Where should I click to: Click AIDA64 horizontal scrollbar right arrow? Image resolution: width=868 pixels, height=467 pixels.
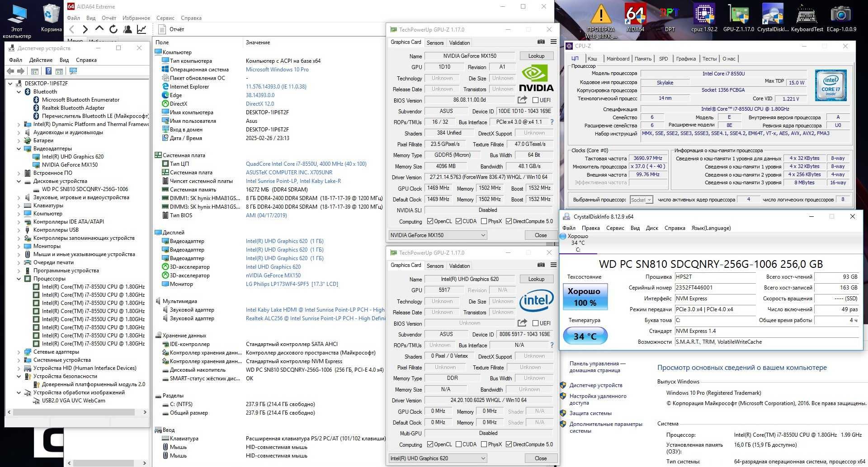click(145, 463)
